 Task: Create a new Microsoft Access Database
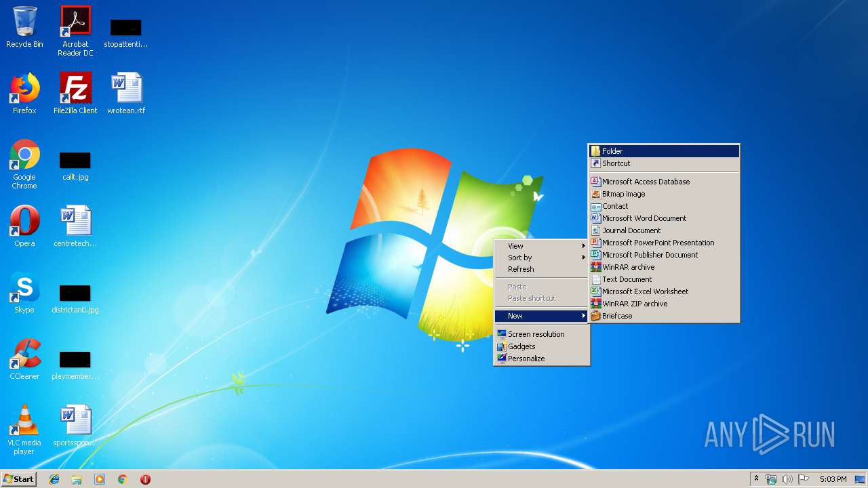point(664,182)
